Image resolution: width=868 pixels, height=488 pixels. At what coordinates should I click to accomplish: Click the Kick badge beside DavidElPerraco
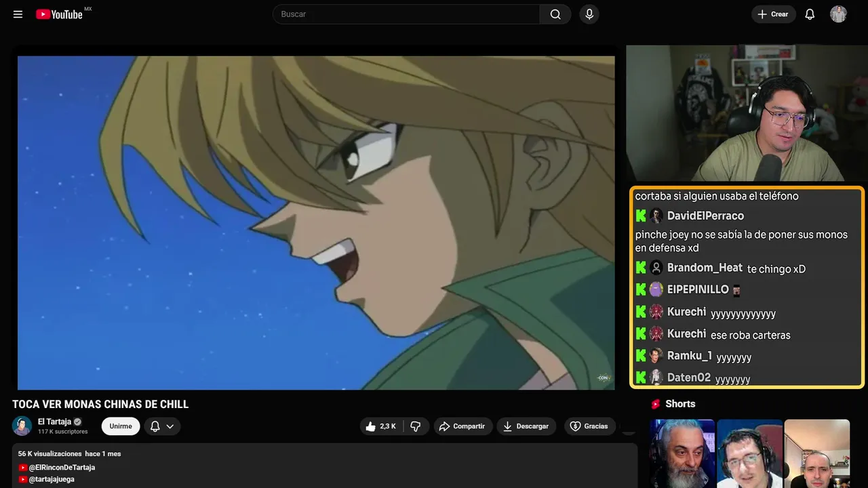(x=641, y=216)
